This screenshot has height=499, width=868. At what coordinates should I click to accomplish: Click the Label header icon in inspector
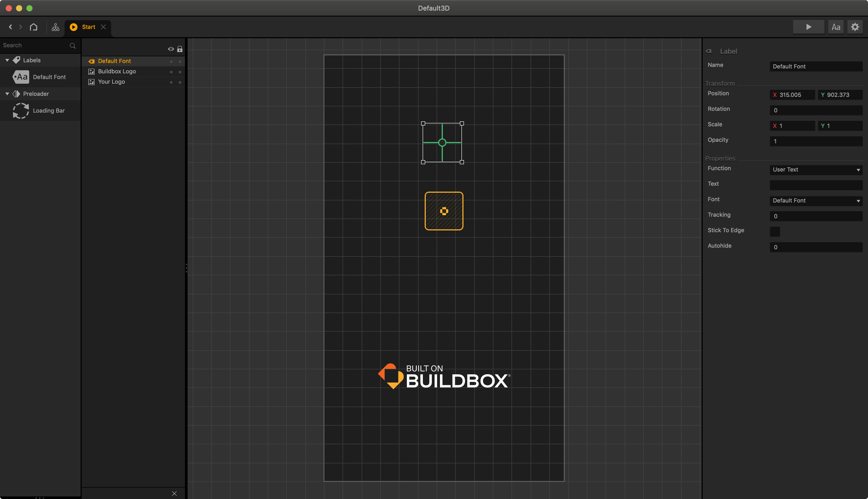(x=709, y=51)
